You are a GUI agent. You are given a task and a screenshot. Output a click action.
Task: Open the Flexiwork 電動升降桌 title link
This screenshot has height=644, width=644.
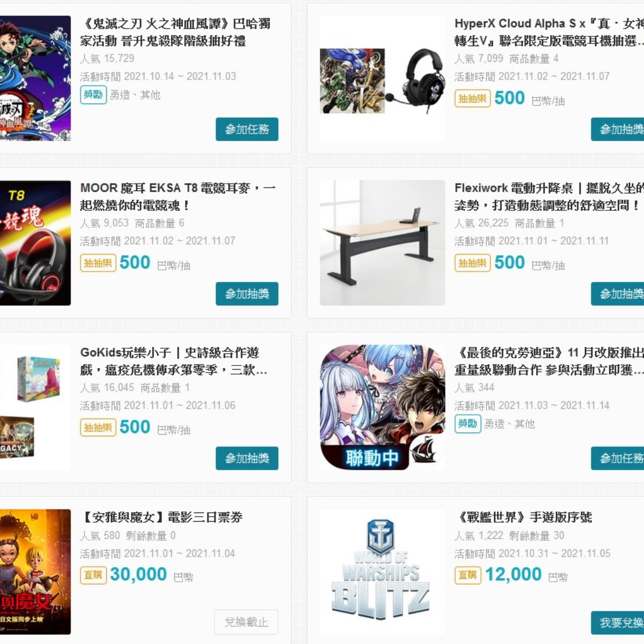[549, 197]
